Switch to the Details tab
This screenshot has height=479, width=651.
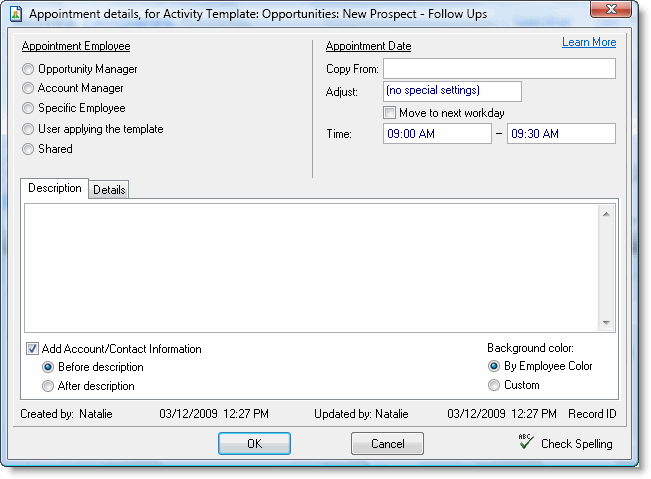[x=109, y=190]
